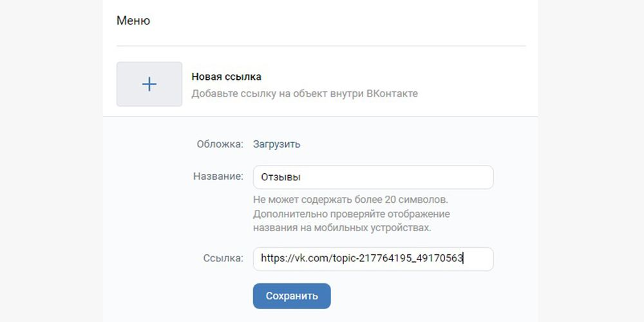Focus the "Название" field containing Отзывы
This screenshot has width=644, height=322.
(x=373, y=178)
